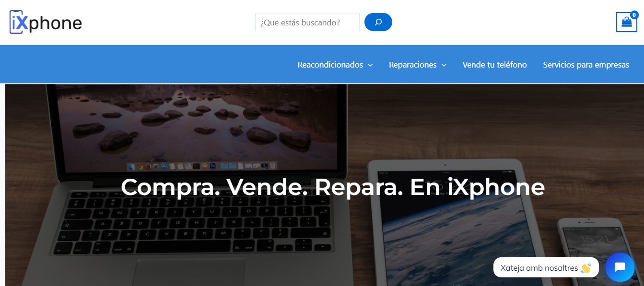Click the magnifier search button
This screenshot has width=644, height=286.
(x=378, y=22)
